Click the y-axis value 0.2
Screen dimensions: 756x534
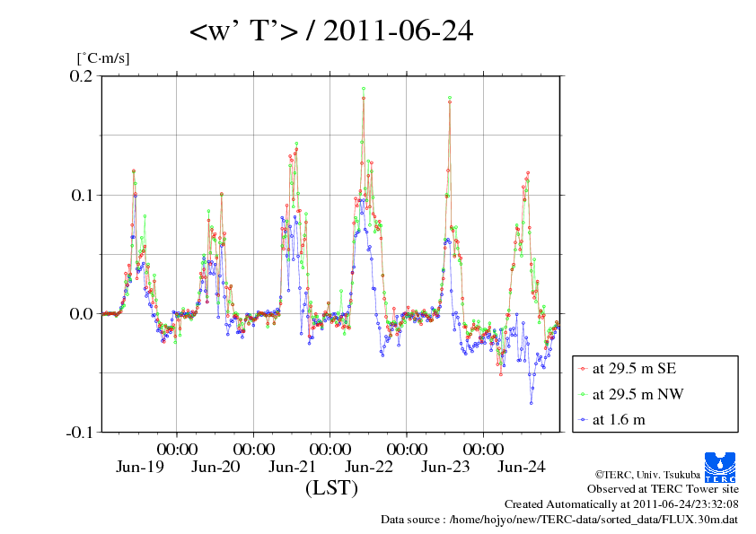(x=81, y=75)
